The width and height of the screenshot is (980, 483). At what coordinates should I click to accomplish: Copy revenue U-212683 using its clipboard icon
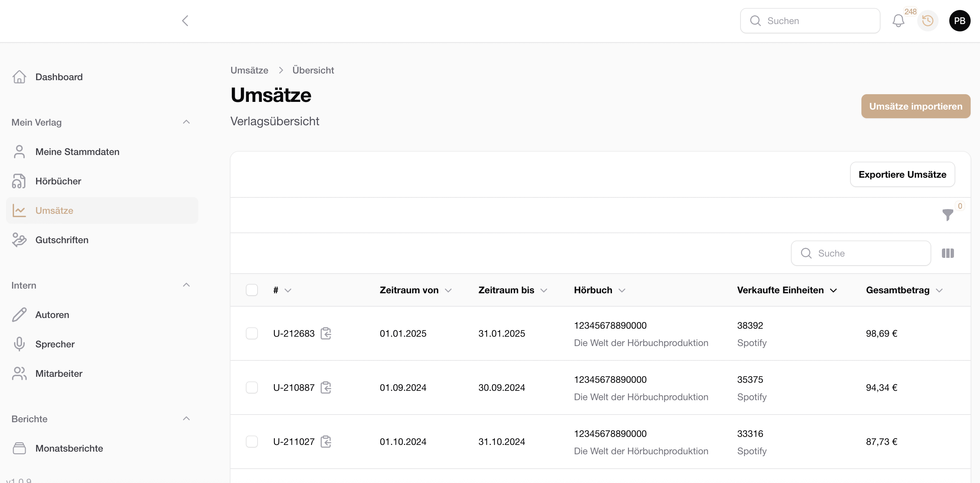(327, 333)
